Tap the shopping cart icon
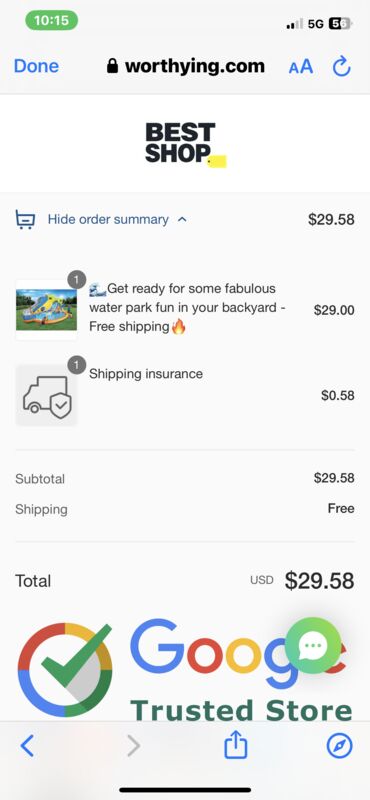The height and width of the screenshot is (800, 370). coord(26,220)
